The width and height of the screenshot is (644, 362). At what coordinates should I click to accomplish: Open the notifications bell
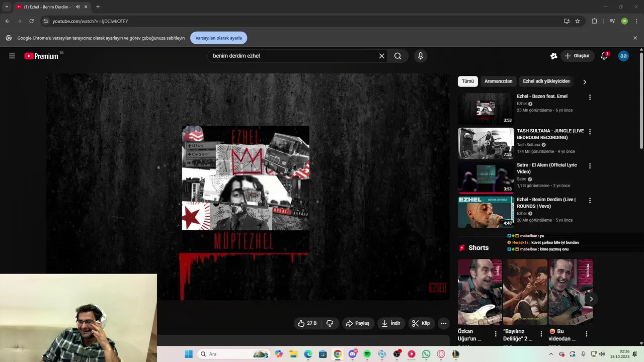[x=604, y=56]
